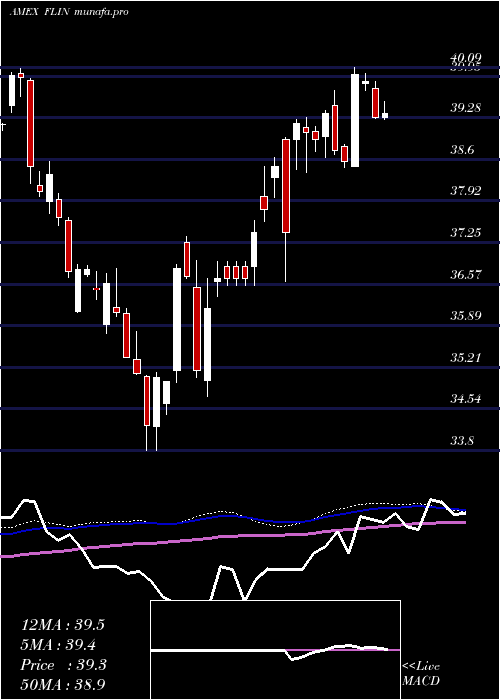Click the Price : 39.3 readout
This screenshot has height=700, width=500.
pos(63,665)
